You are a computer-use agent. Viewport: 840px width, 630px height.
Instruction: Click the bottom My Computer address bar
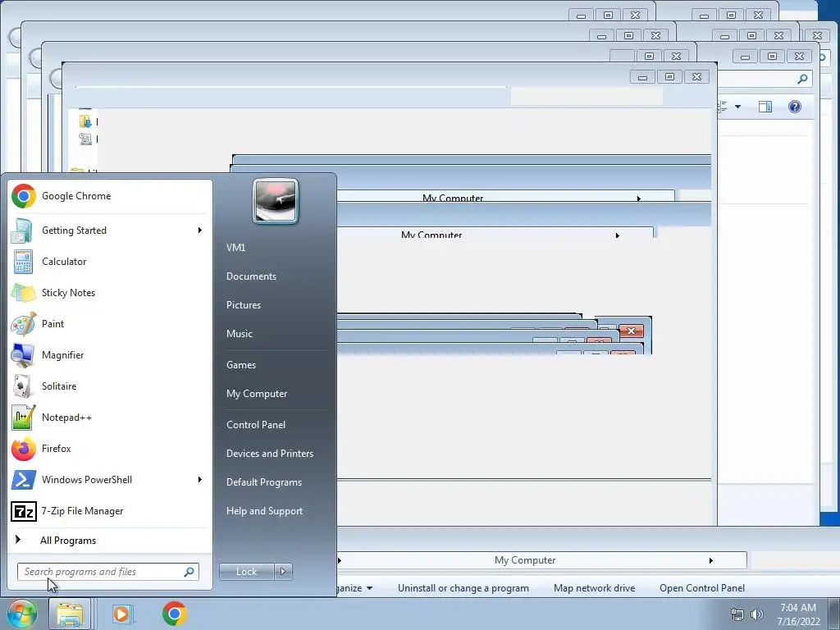coord(541,560)
